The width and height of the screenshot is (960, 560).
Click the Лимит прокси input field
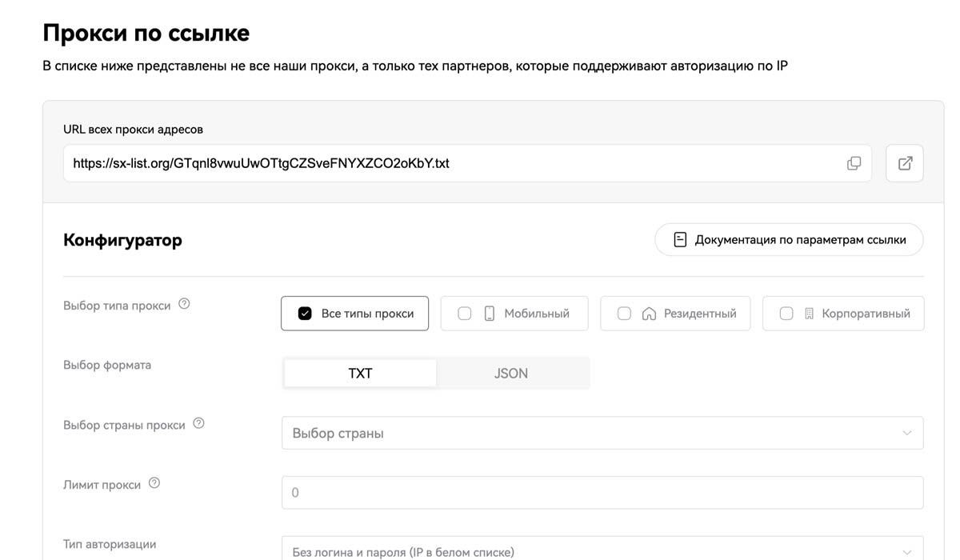pyautogui.click(x=602, y=493)
